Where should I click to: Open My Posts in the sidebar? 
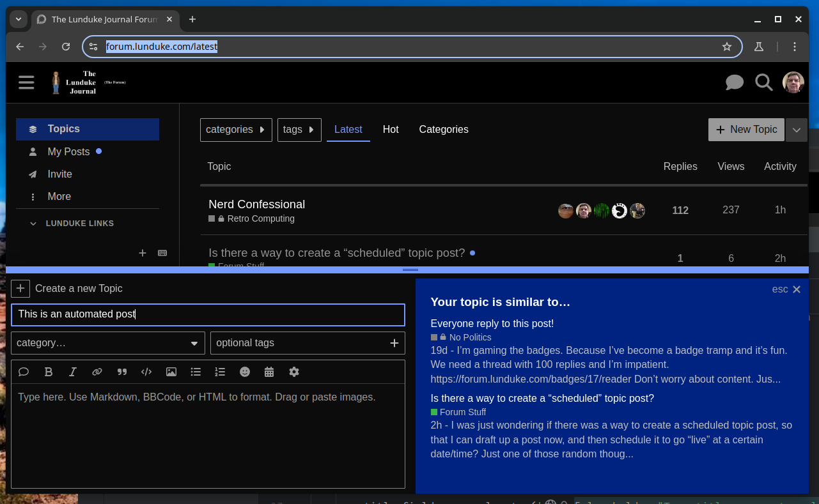(68, 152)
